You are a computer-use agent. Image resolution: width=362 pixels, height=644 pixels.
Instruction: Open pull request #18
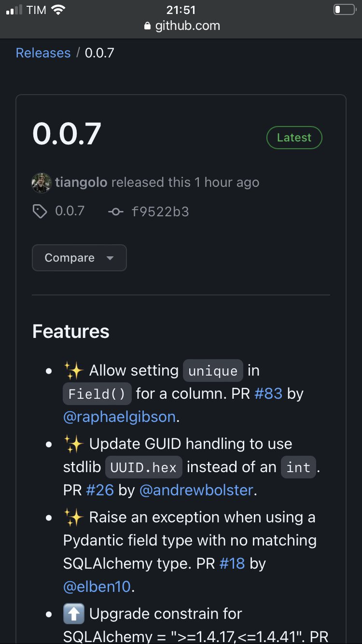232,563
